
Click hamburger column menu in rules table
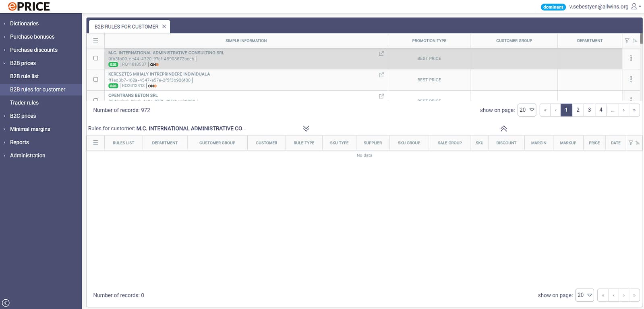point(95,143)
